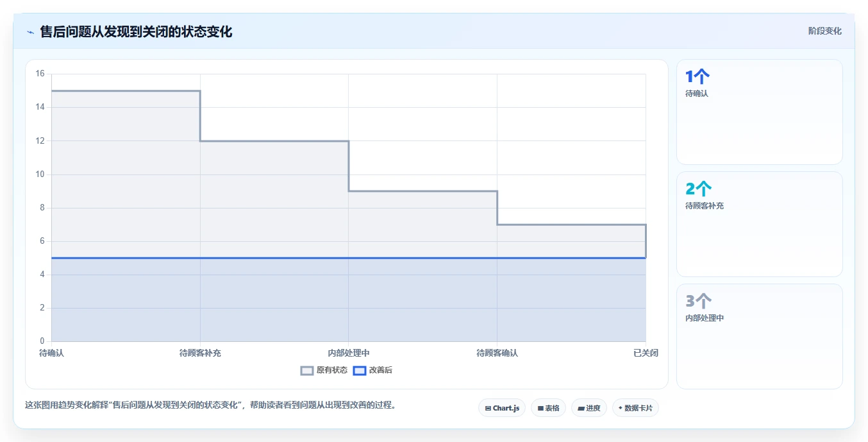Click the 数据卡片 tag chip
This screenshot has height=442, width=868.
pos(635,408)
